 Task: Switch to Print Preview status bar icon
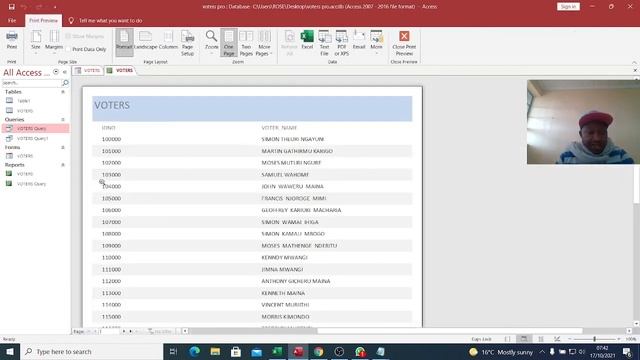point(524,339)
